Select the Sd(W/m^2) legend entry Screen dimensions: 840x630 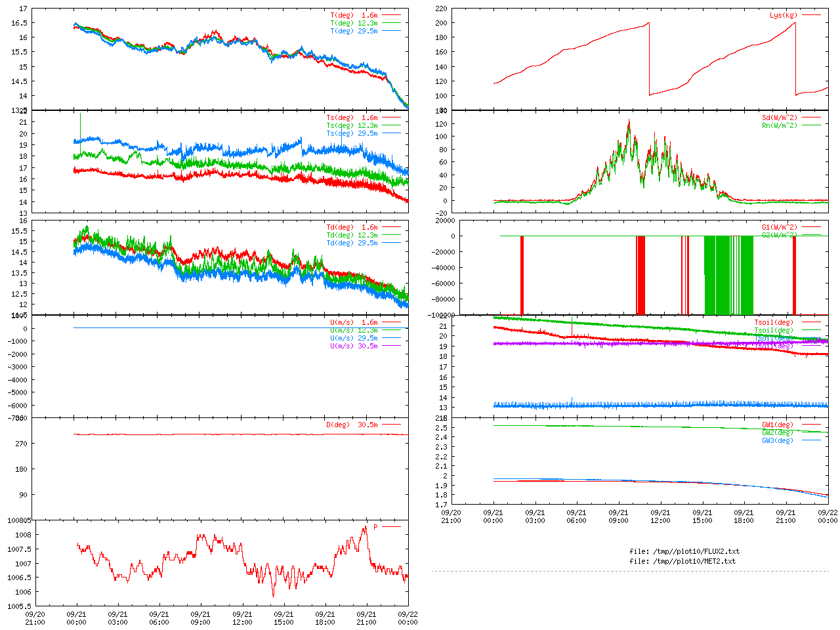[x=780, y=117]
